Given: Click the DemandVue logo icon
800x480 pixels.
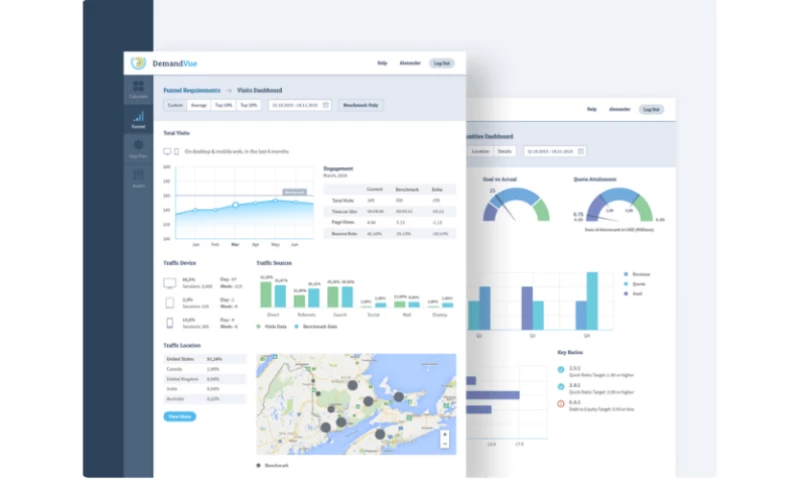Looking at the screenshot, I should 138,63.
